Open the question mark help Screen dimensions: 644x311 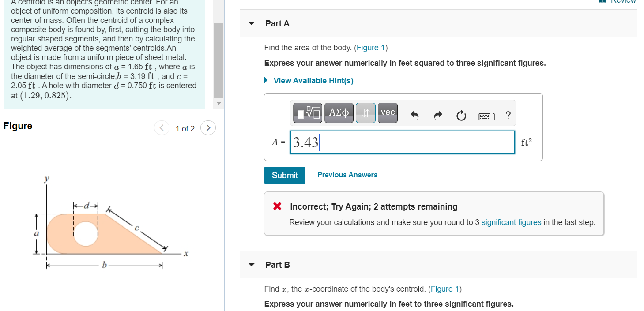(508, 116)
